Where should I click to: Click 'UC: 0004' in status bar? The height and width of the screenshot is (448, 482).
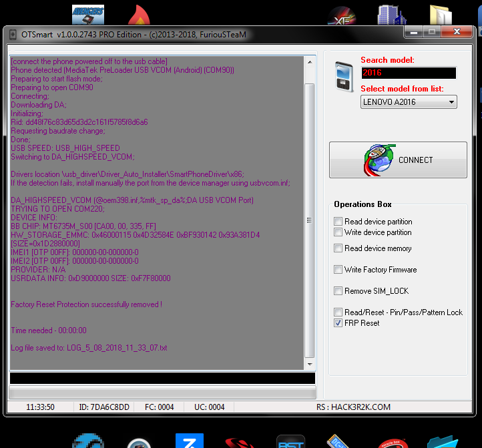point(210,407)
